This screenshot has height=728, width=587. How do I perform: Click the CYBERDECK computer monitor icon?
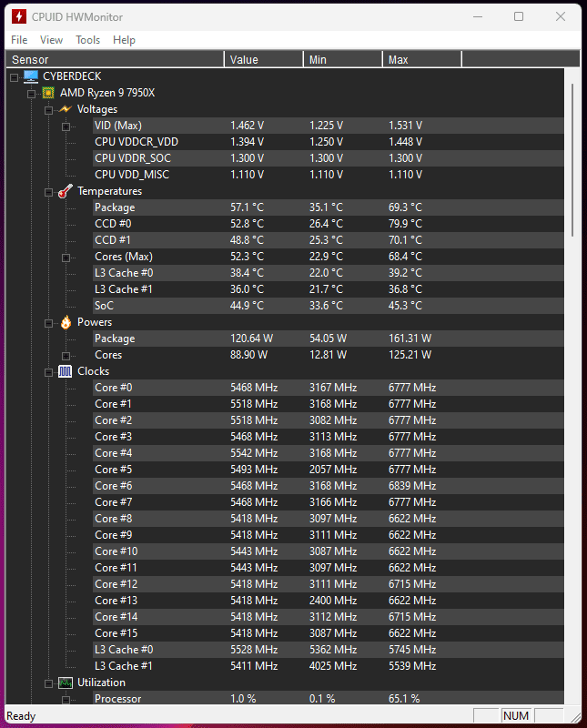31,76
